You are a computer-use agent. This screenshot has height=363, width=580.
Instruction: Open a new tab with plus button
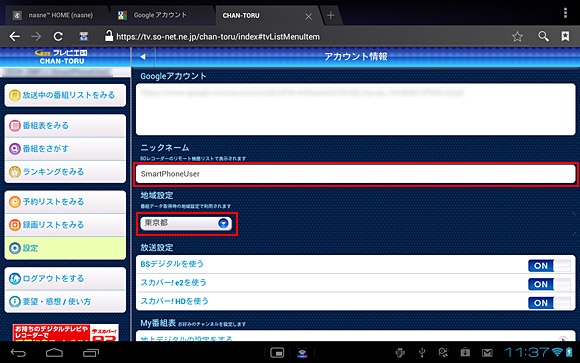pyautogui.click(x=331, y=16)
